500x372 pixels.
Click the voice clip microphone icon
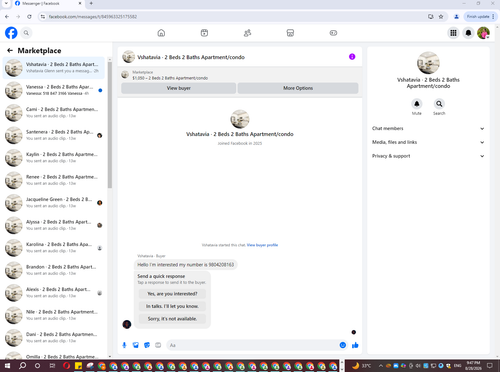click(124, 345)
